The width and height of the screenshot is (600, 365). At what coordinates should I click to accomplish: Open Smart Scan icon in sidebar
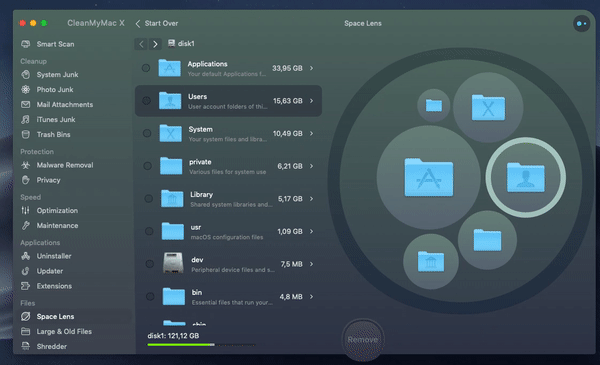26,44
